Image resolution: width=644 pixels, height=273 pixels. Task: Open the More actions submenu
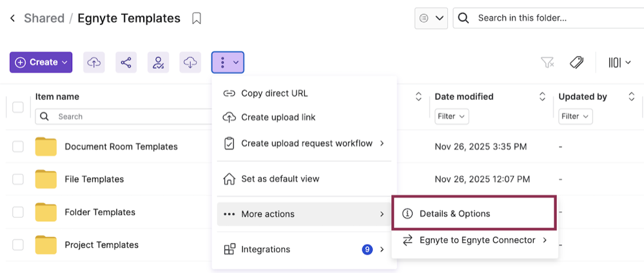304,214
